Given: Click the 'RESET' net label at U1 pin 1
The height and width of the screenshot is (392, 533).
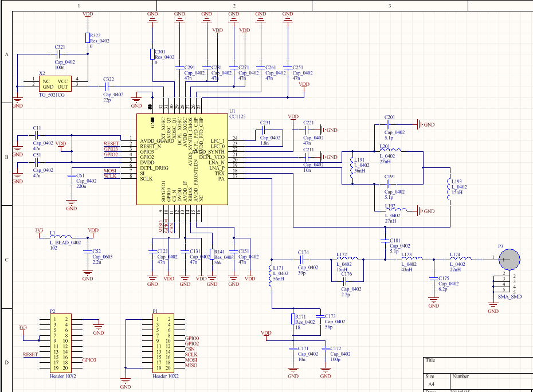Looking at the screenshot, I should (x=111, y=143).
